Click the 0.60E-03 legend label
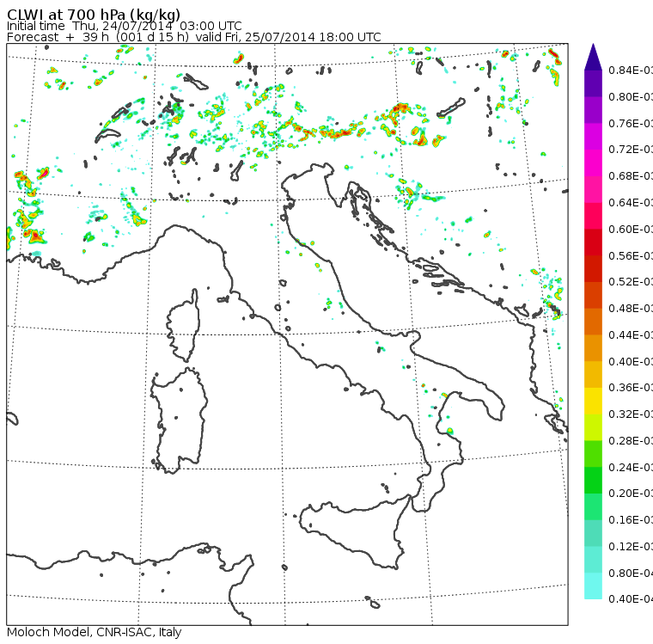 click(631, 230)
